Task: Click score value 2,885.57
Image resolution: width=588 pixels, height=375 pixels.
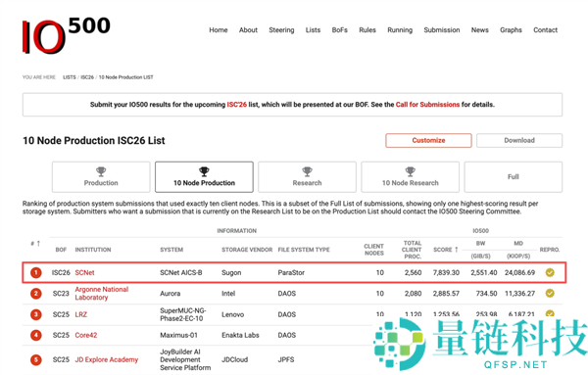Action: click(446, 294)
